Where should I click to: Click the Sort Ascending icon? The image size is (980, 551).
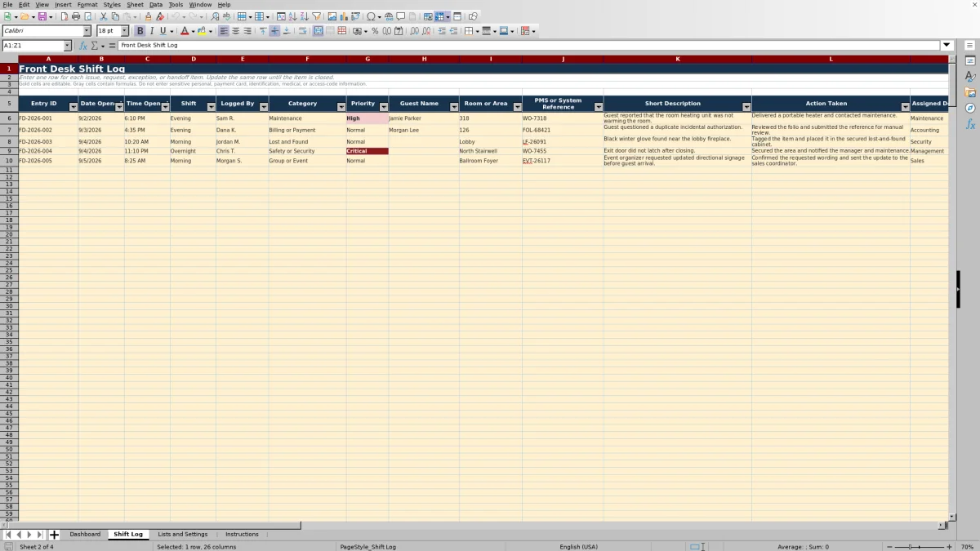[x=292, y=16]
